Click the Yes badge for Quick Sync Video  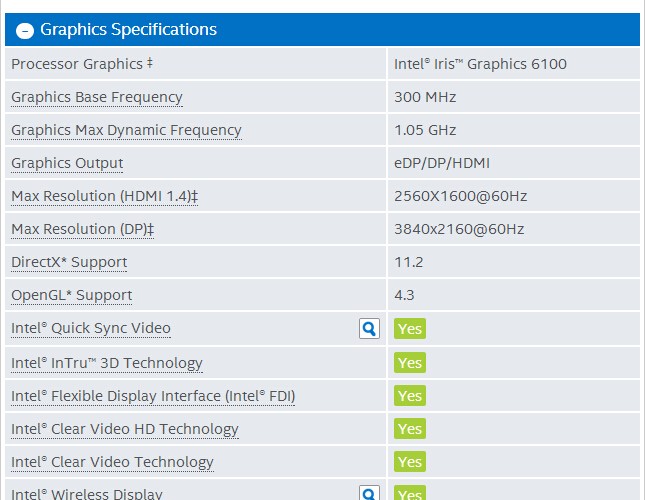[410, 329]
